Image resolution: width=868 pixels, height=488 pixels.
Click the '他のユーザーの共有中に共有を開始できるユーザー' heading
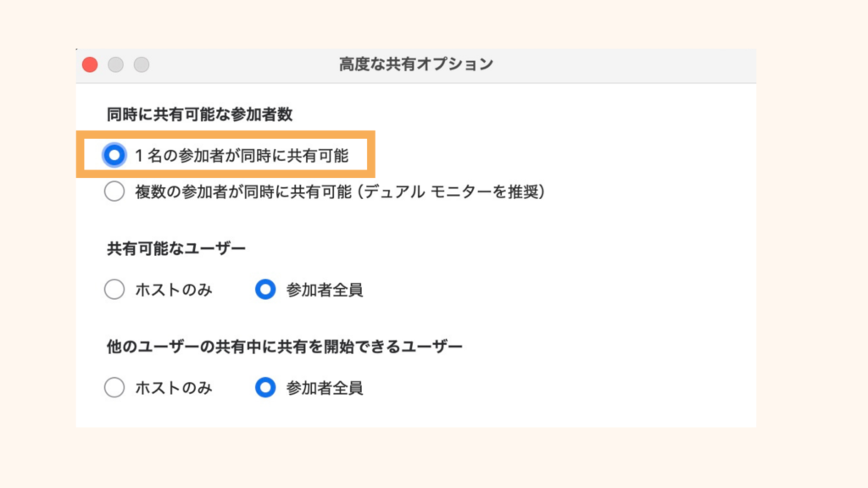(x=285, y=346)
